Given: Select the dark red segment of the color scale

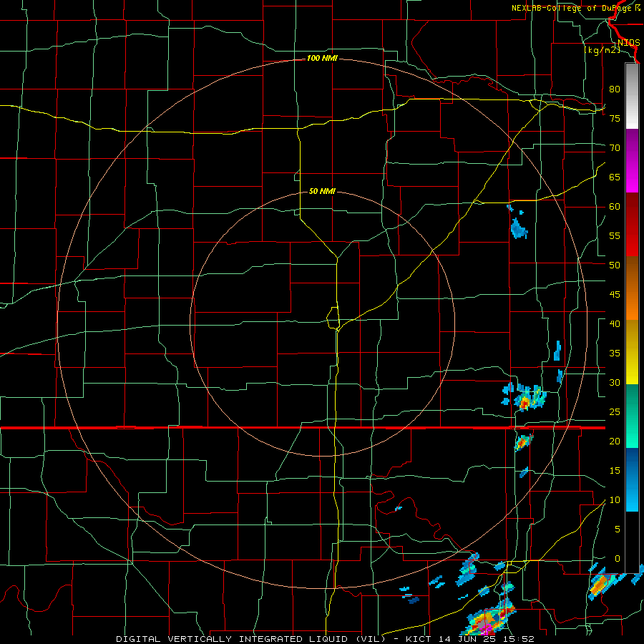Looking at the screenshot, I should (x=632, y=225).
